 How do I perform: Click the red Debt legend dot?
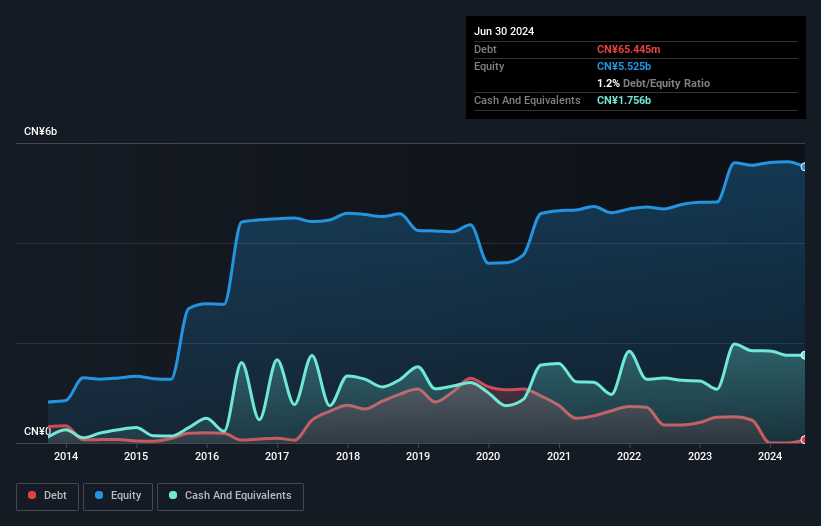coord(32,495)
